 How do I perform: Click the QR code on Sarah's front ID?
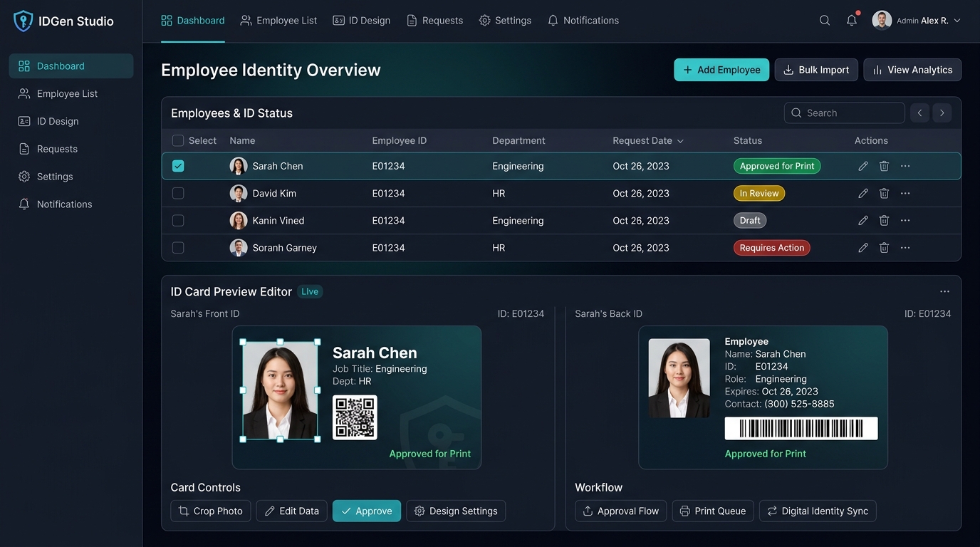[355, 417]
